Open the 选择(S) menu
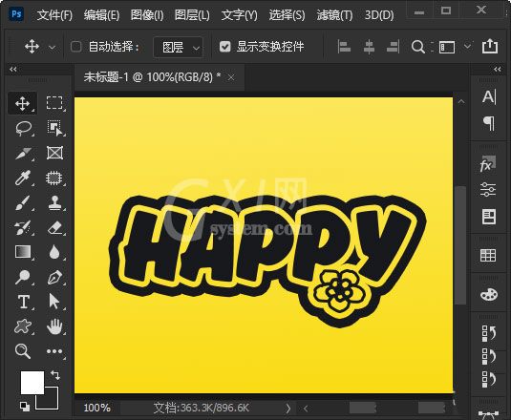Image resolution: width=511 pixels, height=420 pixels. (287, 15)
